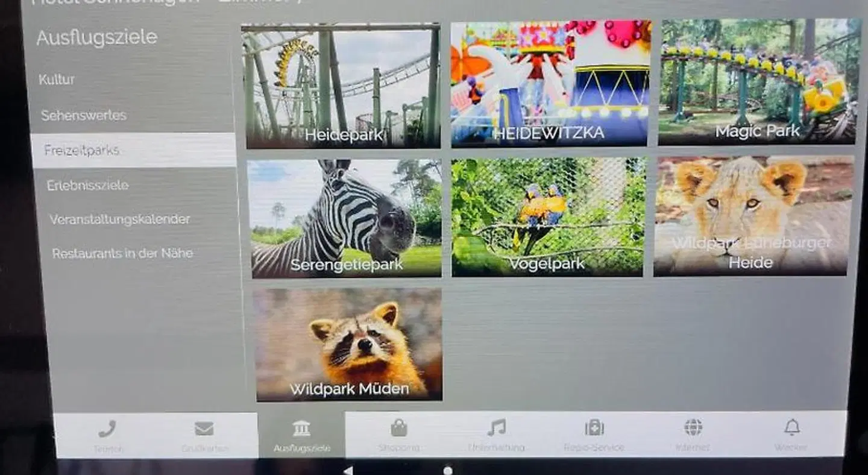Open the Heidepark tile
The width and height of the screenshot is (868, 475).
[x=341, y=86]
